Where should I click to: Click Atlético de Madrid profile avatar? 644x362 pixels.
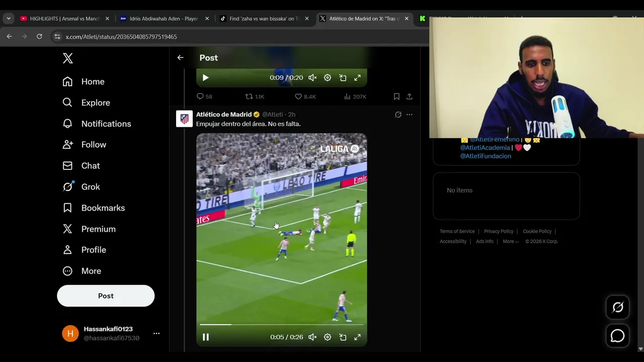(184, 119)
